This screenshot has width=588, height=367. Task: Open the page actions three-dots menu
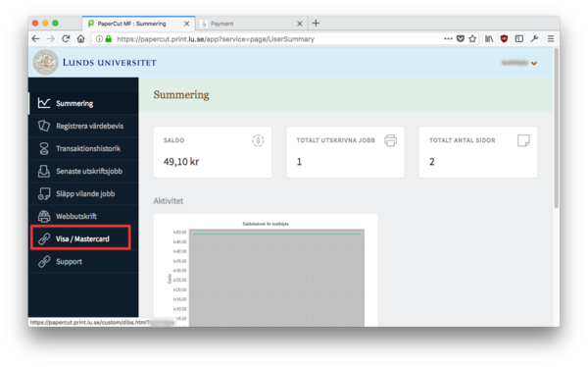click(448, 38)
